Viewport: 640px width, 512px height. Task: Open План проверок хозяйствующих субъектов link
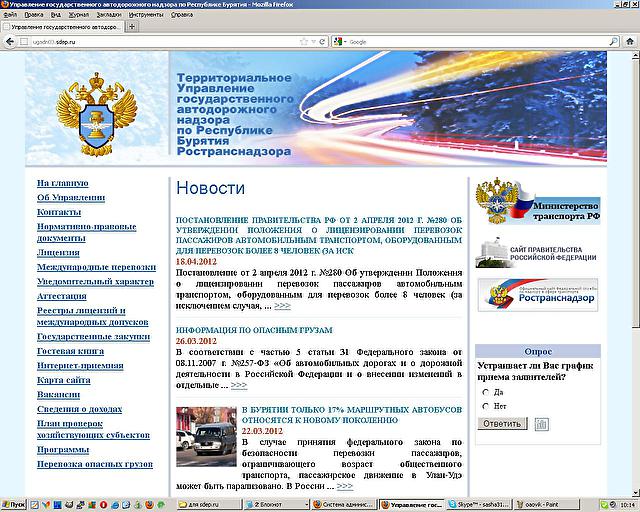pyautogui.click(x=93, y=430)
